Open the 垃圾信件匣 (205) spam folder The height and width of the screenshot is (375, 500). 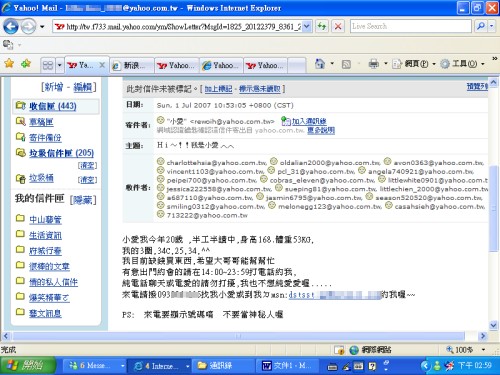click(x=61, y=153)
